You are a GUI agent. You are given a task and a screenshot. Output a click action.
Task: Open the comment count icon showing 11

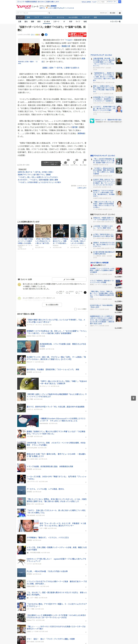click(x=33, y=35)
